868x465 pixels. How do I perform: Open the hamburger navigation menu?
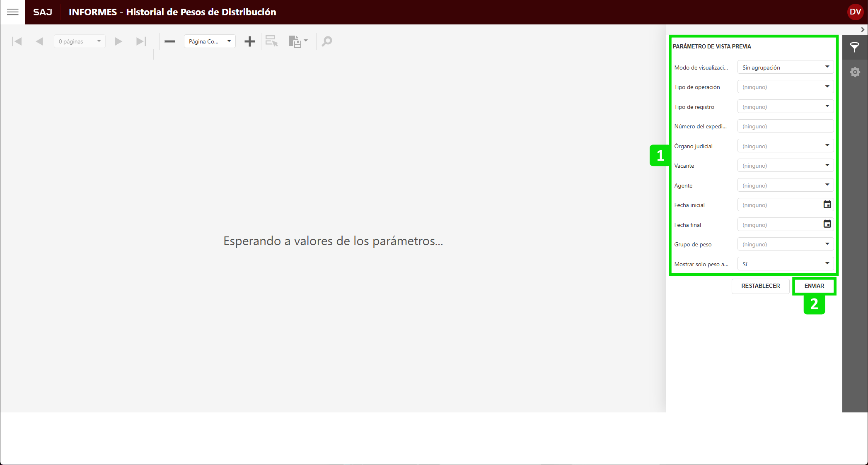coord(13,12)
